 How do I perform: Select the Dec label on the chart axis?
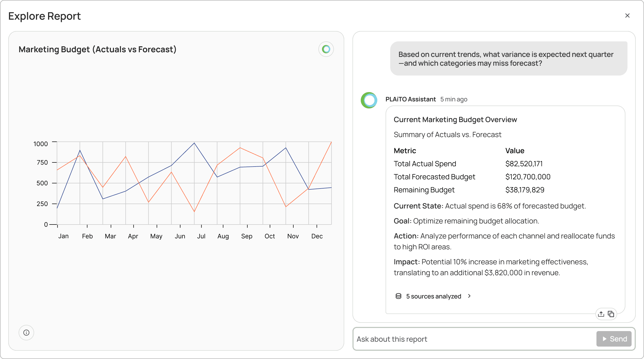[317, 236]
